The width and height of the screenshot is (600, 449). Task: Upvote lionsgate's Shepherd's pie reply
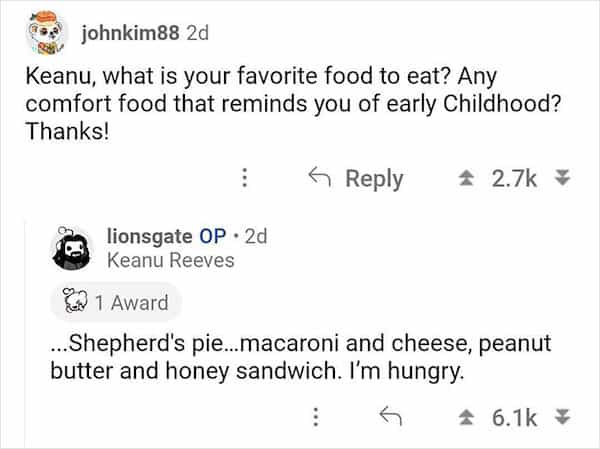pyautogui.click(x=468, y=415)
